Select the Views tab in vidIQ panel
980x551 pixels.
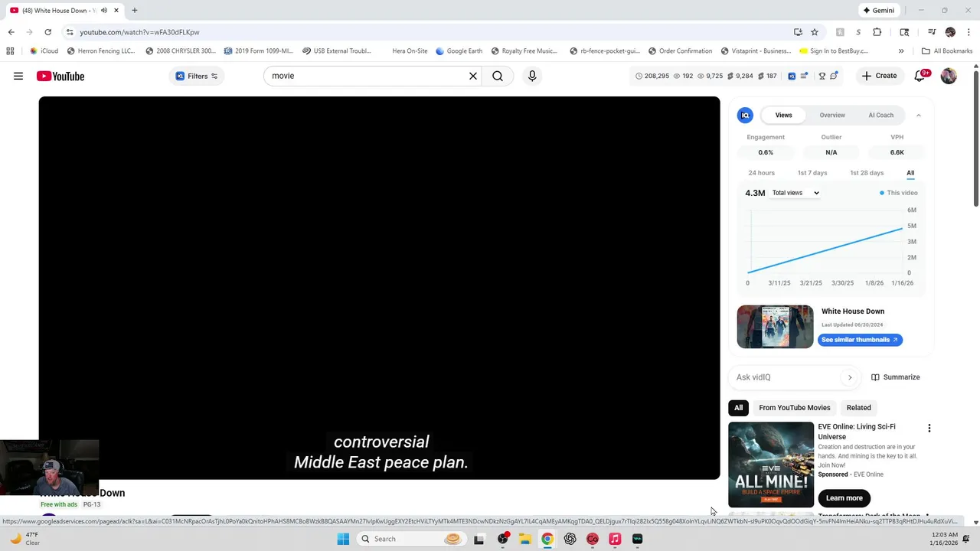pyautogui.click(x=783, y=115)
